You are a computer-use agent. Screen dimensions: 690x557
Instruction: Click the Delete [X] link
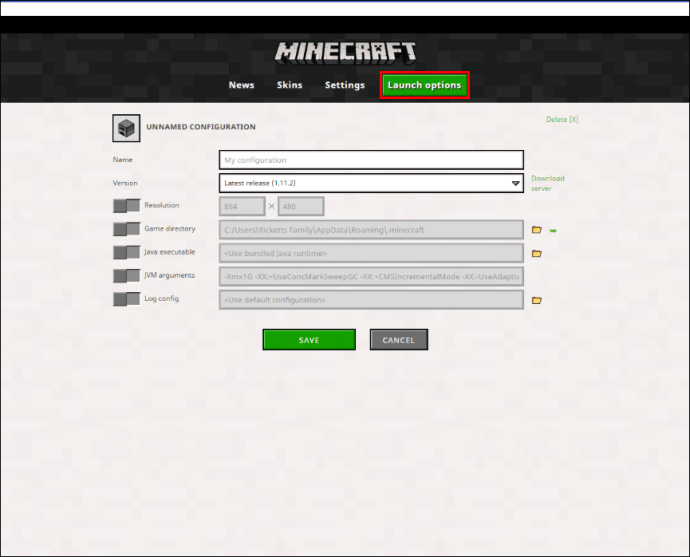562,119
